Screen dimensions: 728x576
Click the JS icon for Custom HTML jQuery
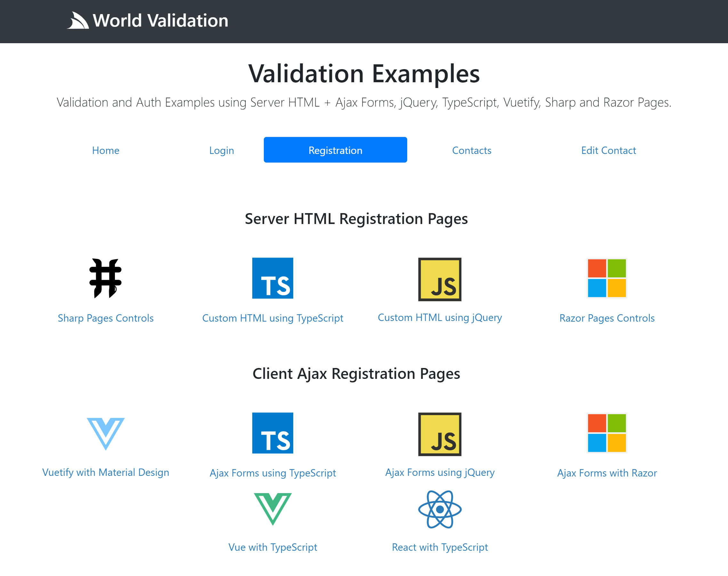(x=440, y=279)
